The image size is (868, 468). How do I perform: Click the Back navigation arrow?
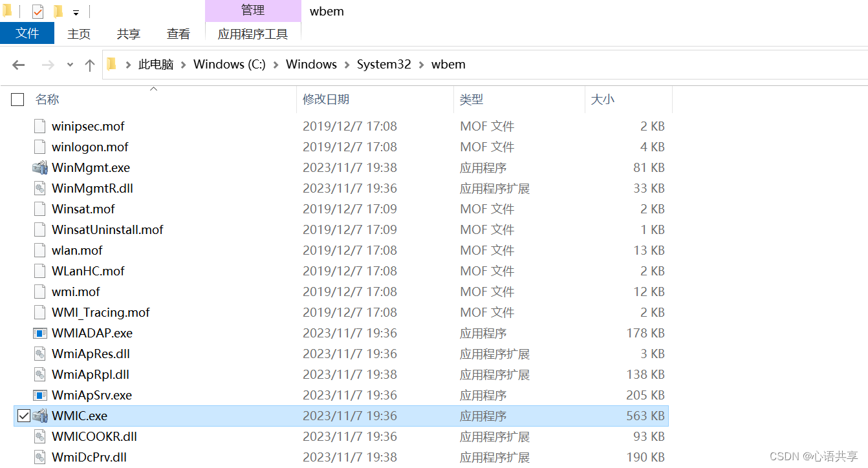coord(18,64)
